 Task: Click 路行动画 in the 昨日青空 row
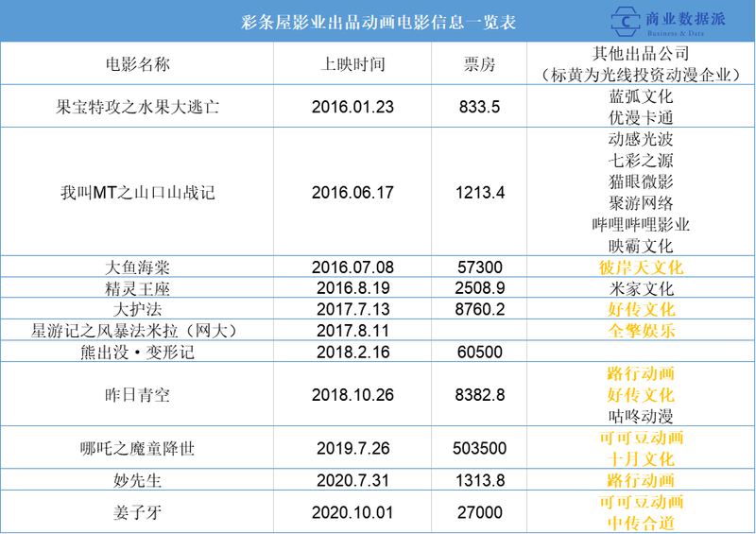641,374
